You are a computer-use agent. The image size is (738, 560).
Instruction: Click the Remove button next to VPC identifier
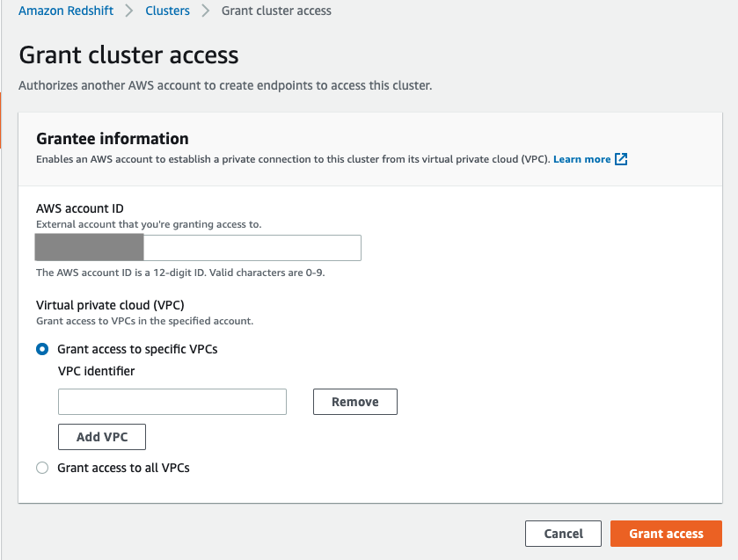coord(355,402)
